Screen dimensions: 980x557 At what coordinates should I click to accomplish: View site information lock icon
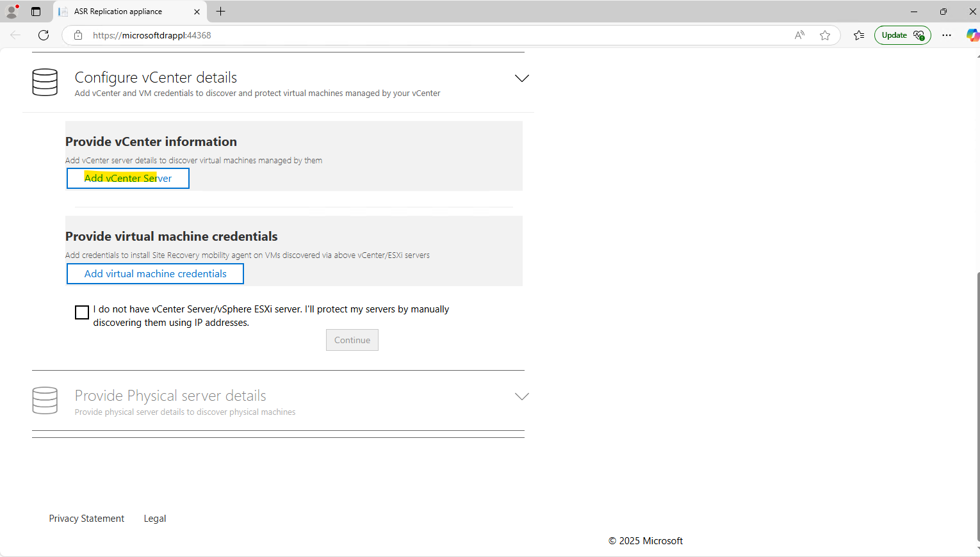(78, 35)
